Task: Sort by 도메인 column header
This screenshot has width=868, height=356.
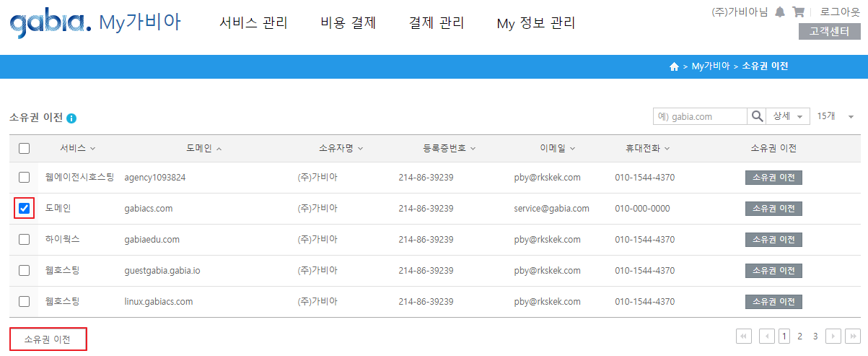Action: (203, 148)
